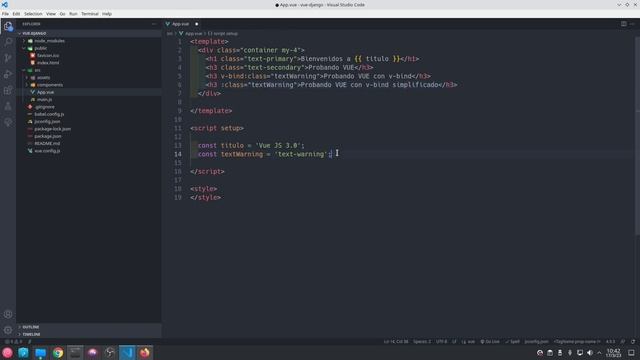The image size is (640, 360).
Task: Open the Testing flask view
Action: [8, 106]
